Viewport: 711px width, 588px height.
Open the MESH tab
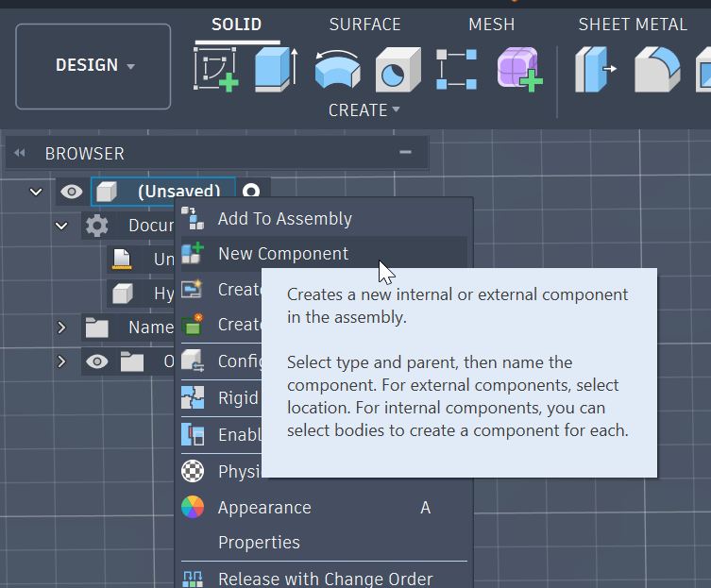[492, 25]
